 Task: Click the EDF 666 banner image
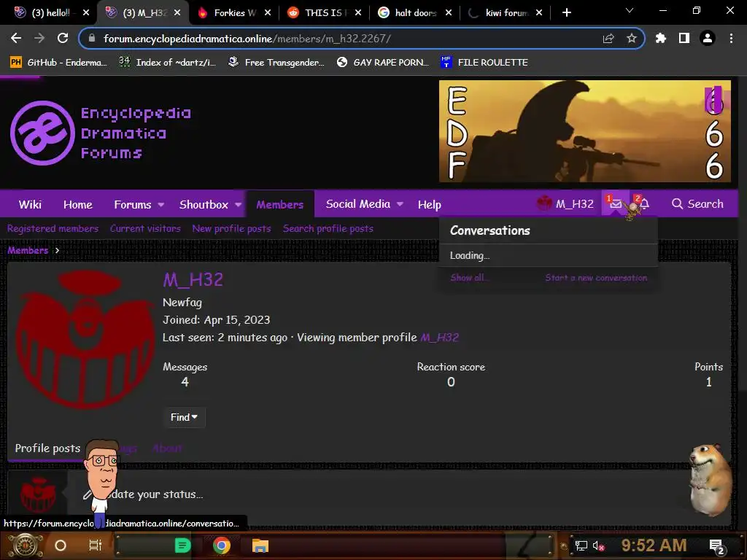(584, 131)
